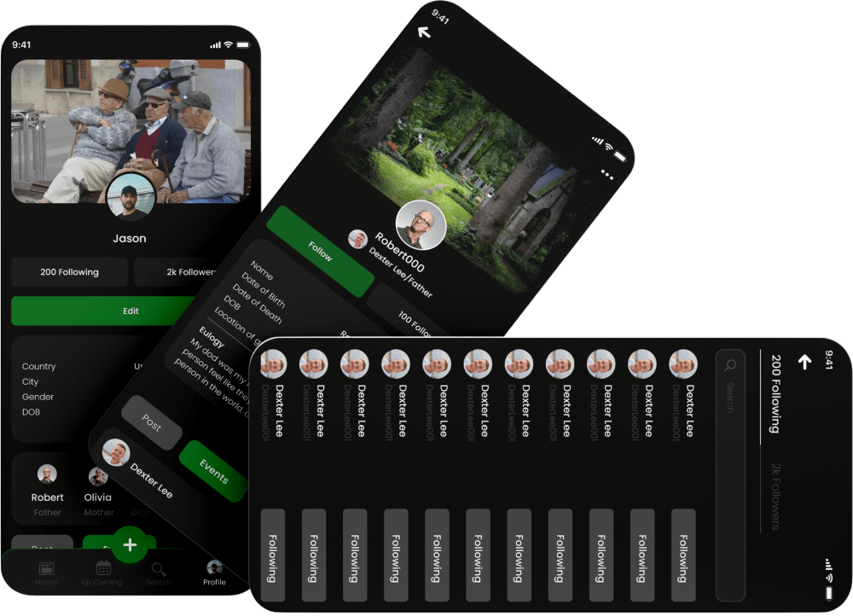Tap the back arrow on Robert000 profile
The height and width of the screenshot is (616, 853).
pyautogui.click(x=424, y=32)
